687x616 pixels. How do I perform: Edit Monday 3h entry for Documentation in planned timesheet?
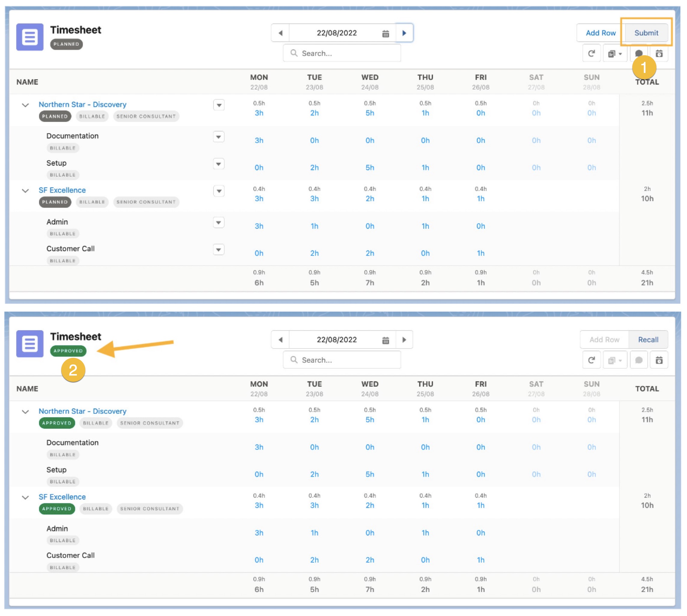(x=259, y=140)
